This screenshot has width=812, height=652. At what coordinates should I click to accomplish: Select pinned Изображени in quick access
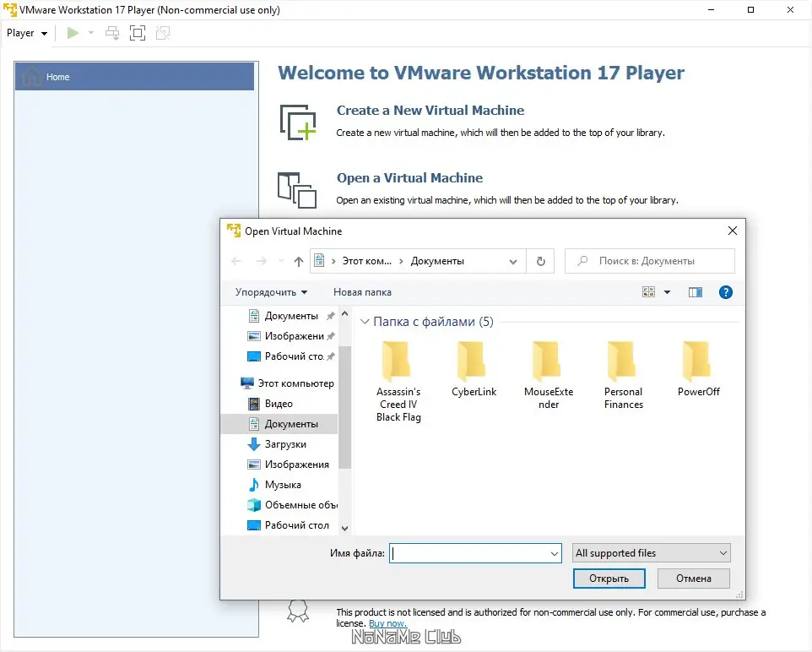[291, 336]
